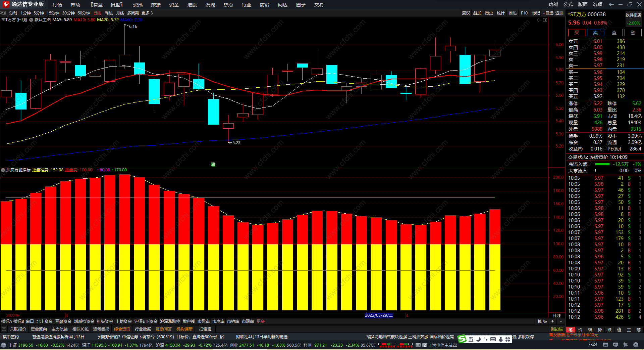This screenshot has height=350, width=644.
Task: Select the 笔 tick tab in the side panel
Action: pos(571,330)
